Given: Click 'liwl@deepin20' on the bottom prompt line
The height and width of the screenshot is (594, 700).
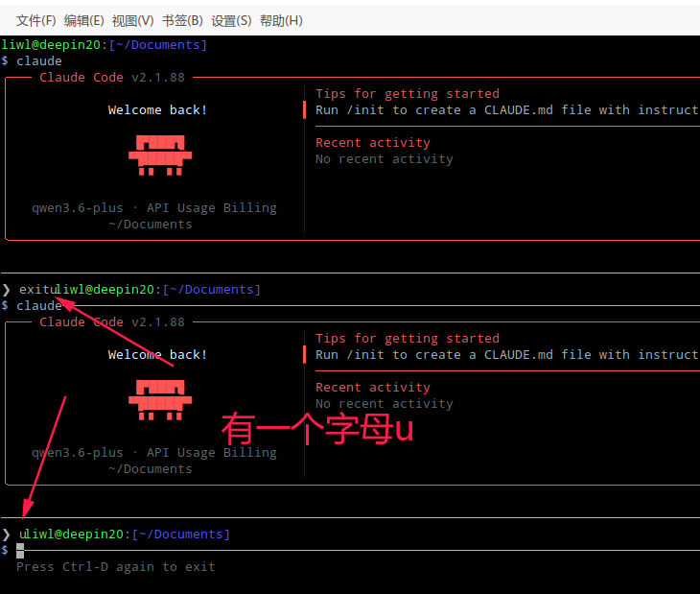Looking at the screenshot, I should pos(75,535).
